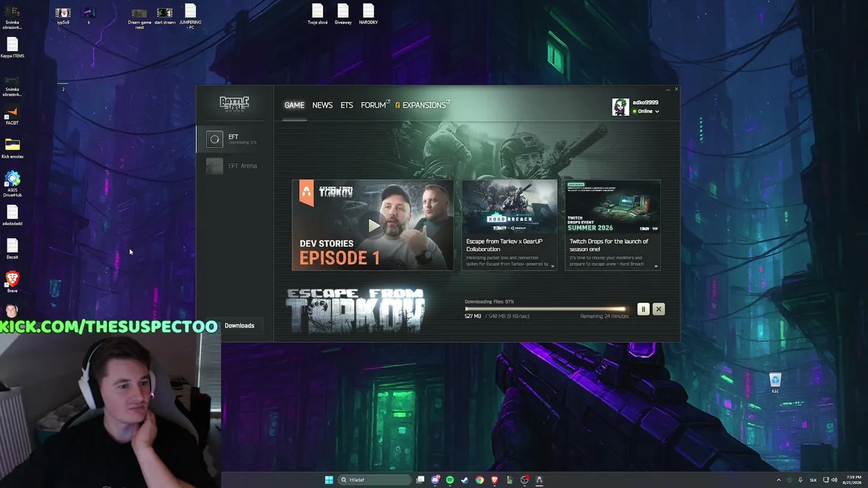This screenshot has width=868, height=488.
Task: Open the microphone tray icon
Action: point(800,480)
